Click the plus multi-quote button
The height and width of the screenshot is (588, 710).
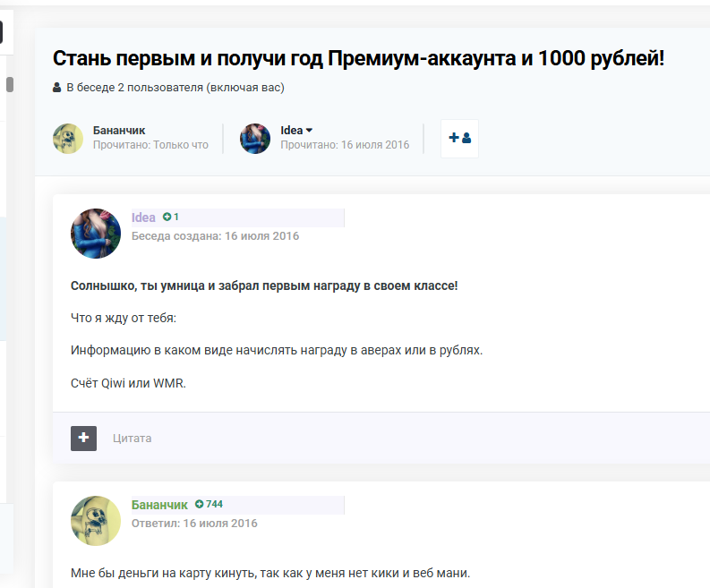83,439
